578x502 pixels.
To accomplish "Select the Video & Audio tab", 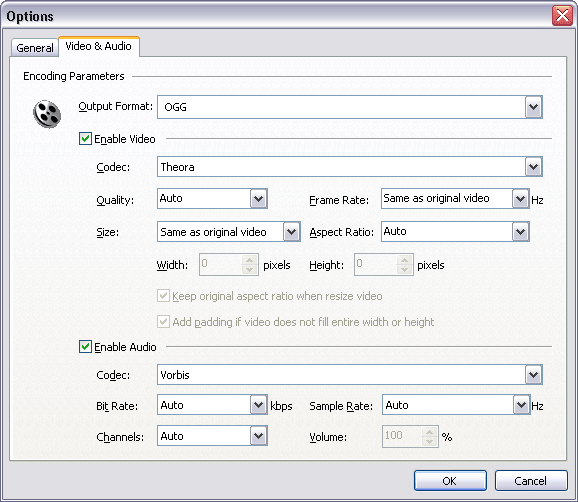I will point(98,46).
